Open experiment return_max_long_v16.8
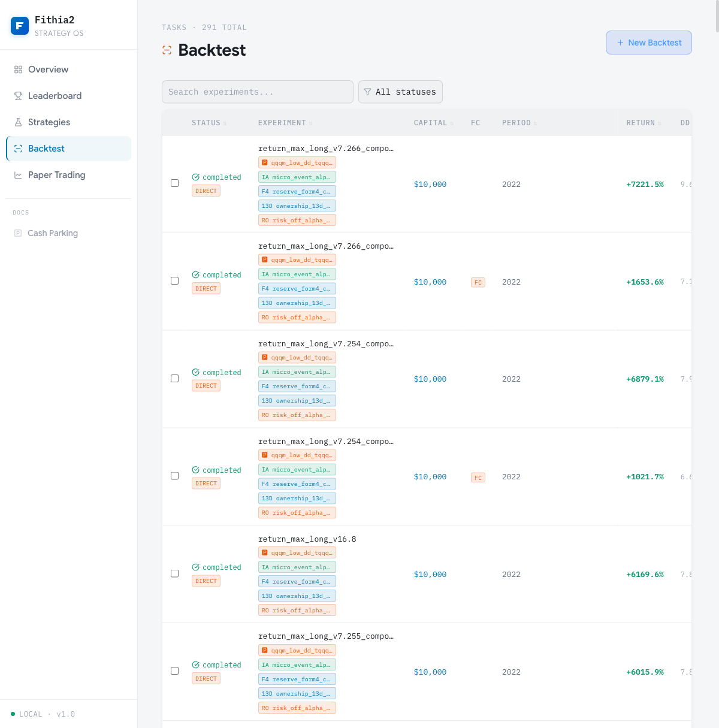The image size is (719, 728). click(307, 539)
